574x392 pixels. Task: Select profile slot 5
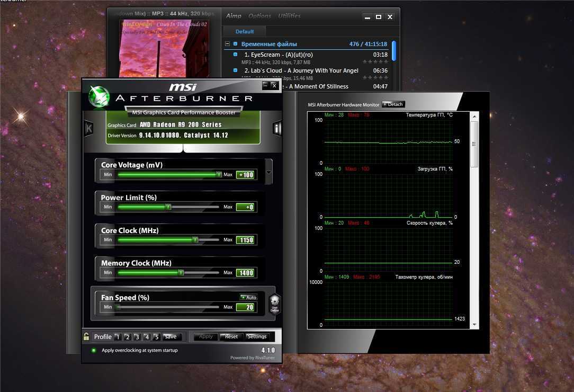[x=156, y=337]
